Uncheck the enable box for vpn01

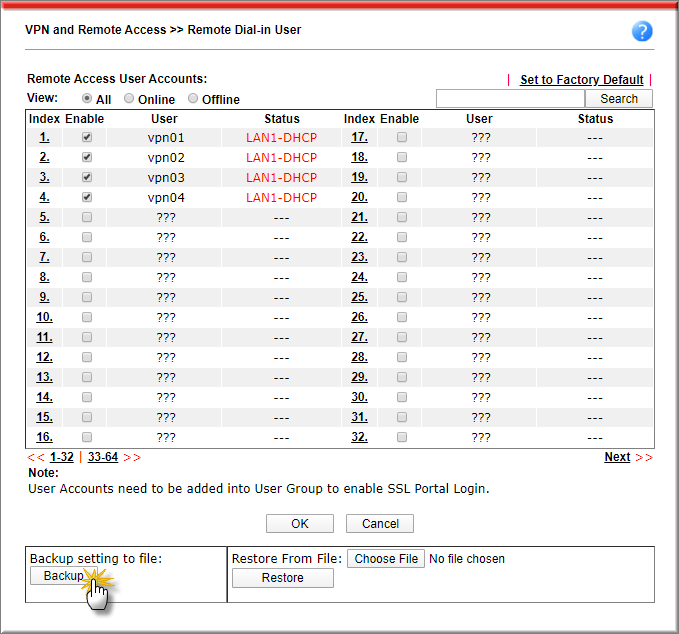[x=87, y=137]
